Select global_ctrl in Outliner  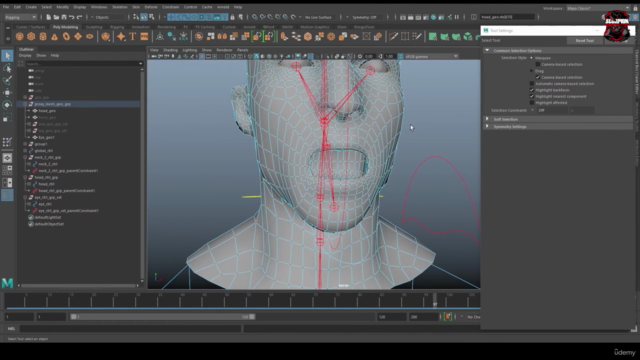tap(43, 151)
